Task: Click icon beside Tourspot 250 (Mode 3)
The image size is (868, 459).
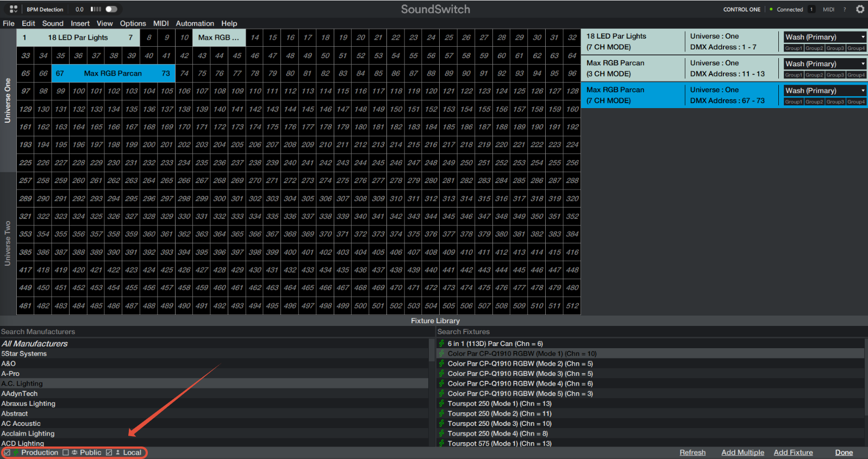Action: pos(442,424)
